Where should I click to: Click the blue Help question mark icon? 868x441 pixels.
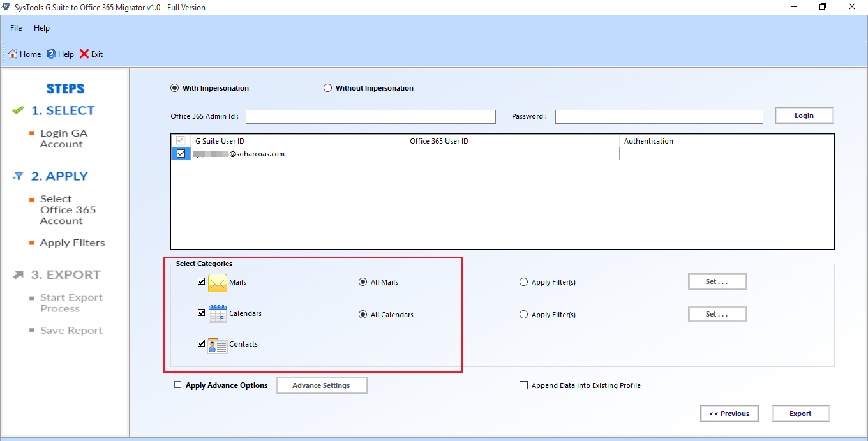(x=51, y=54)
